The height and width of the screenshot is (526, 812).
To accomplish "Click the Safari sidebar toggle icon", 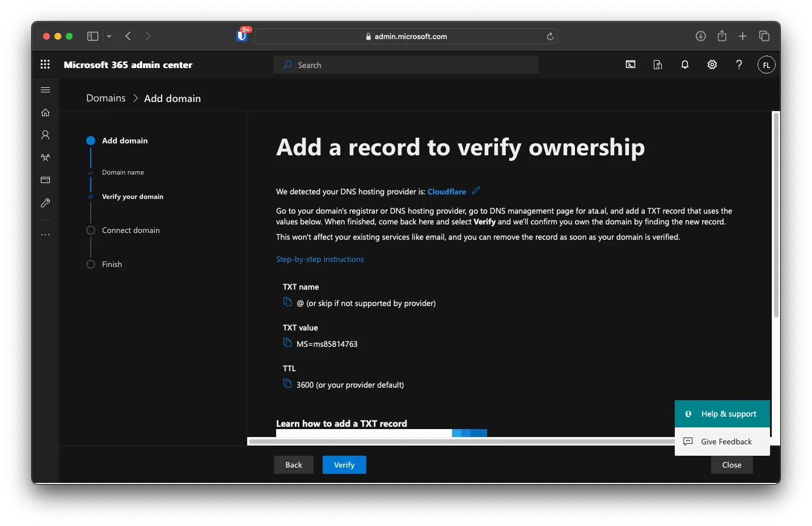I will tap(93, 36).
